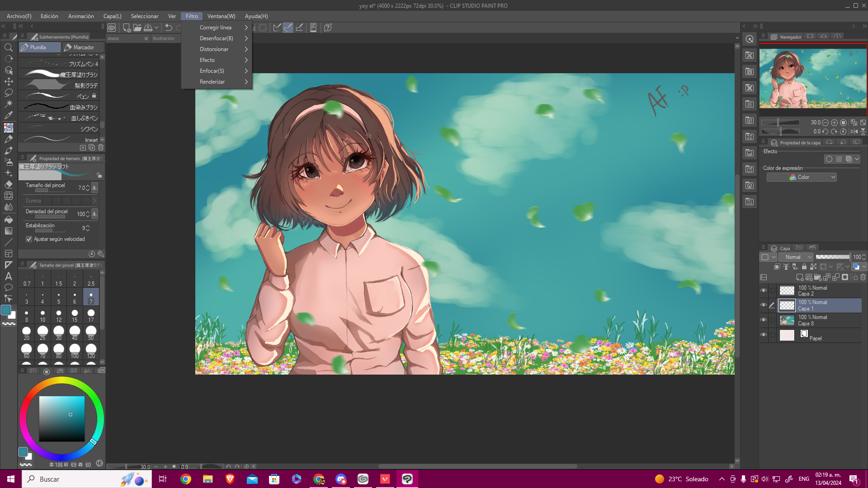Select the Lasso selection tool
This screenshot has height=488, width=868.
8,93
